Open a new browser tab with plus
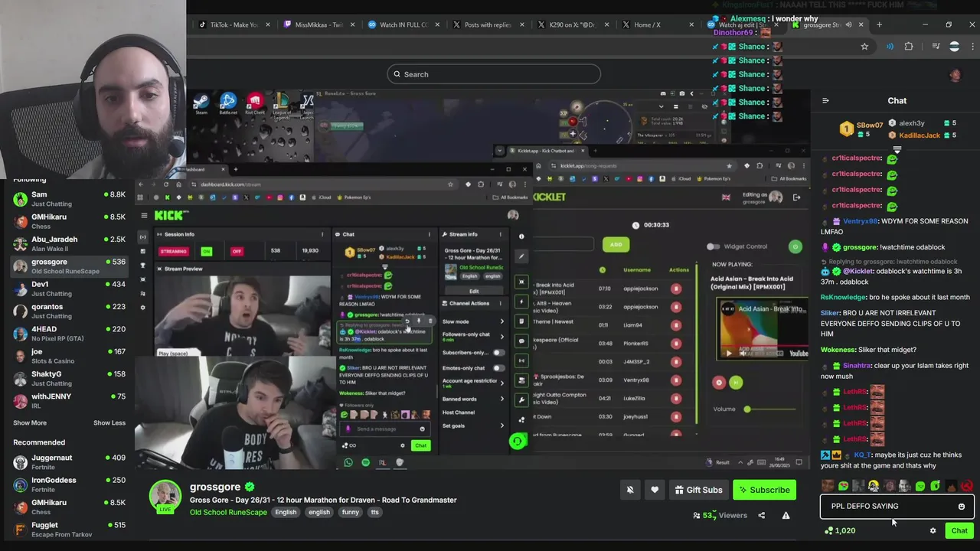 click(879, 24)
